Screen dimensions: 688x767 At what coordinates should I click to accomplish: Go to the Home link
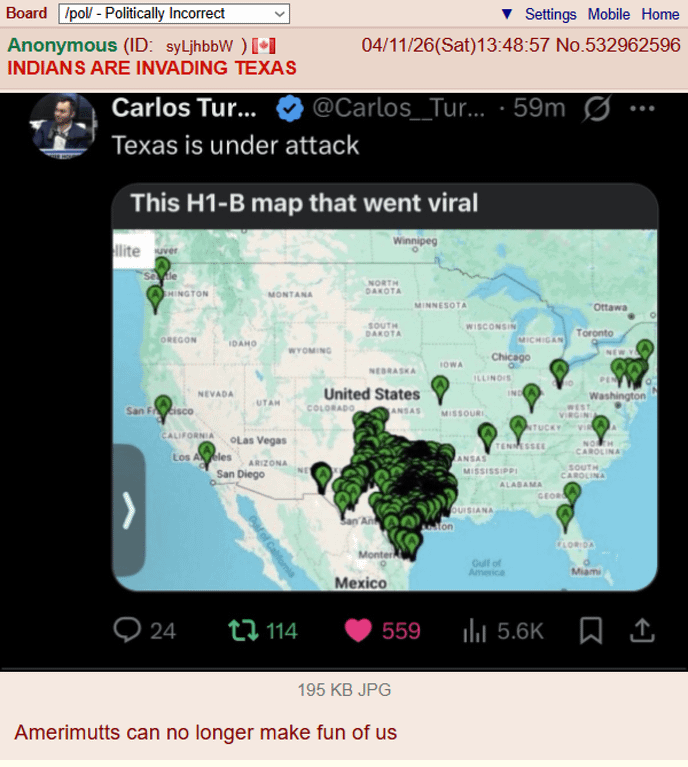(660, 14)
